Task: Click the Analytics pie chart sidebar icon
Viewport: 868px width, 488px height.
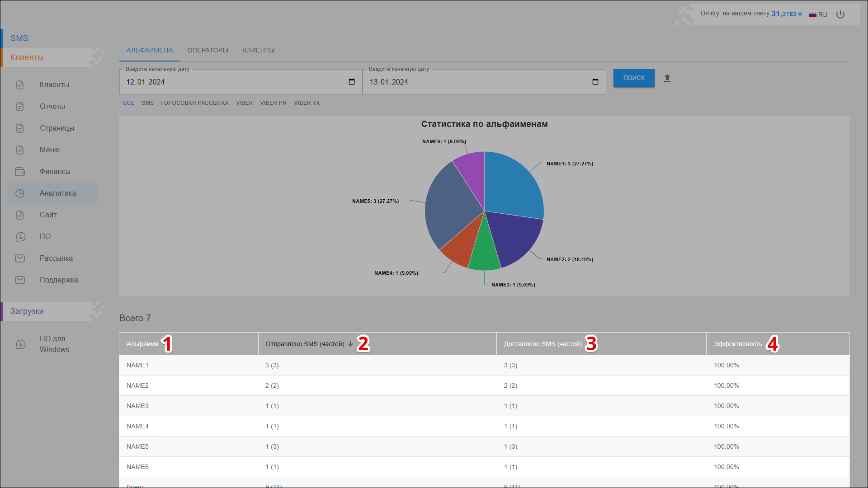Action: [x=20, y=193]
